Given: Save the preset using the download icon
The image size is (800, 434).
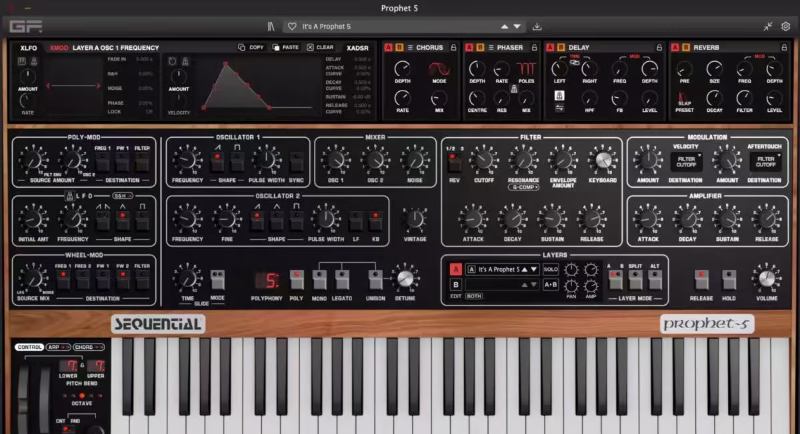Looking at the screenshot, I should click(x=537, y=27).
